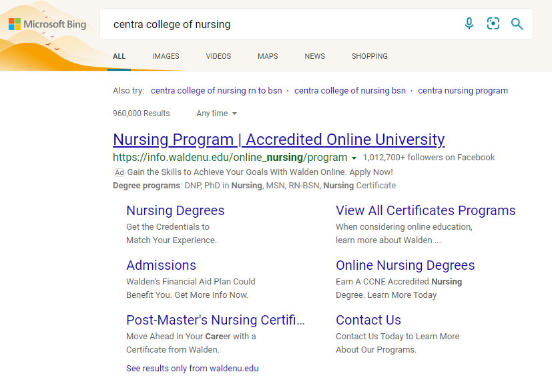Switch to the Images tab

point(166,57)
